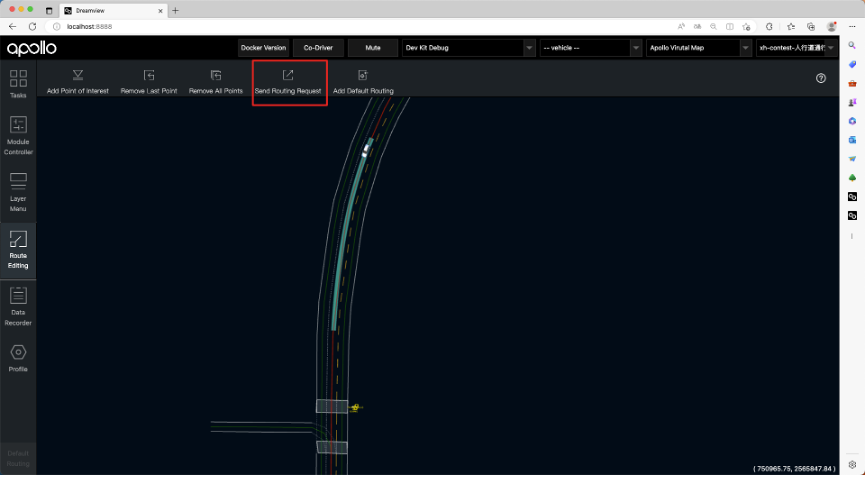Open the Apollo Virutal Map dropdown
Viewport: 866px width, 477px height.
point(699,48)
